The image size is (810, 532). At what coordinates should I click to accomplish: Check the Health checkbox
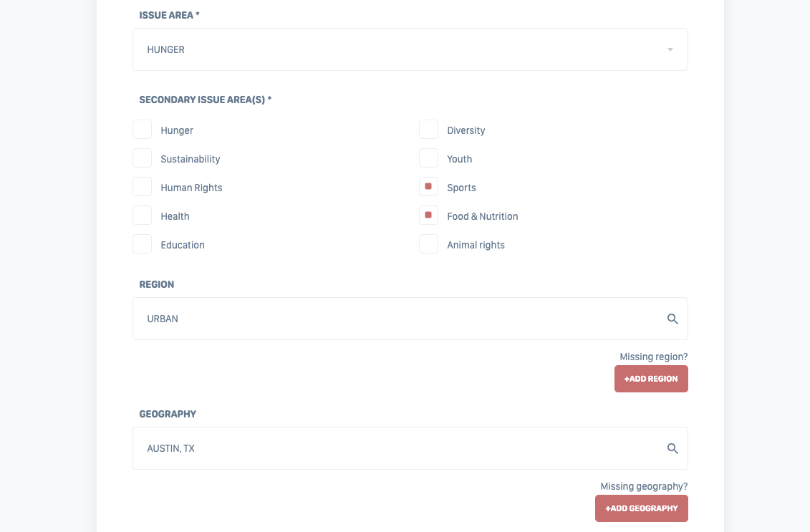pyautogui.click(x=142, y=215)
